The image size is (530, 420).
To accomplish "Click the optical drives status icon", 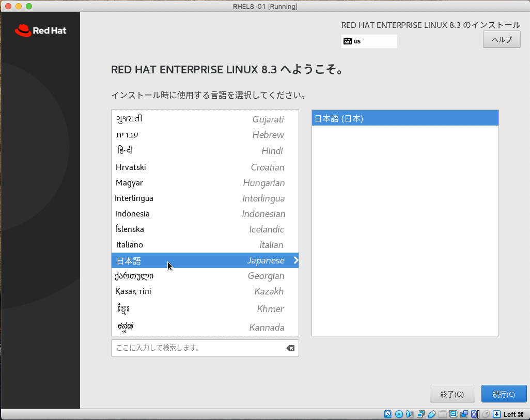I will pos(398,414).
